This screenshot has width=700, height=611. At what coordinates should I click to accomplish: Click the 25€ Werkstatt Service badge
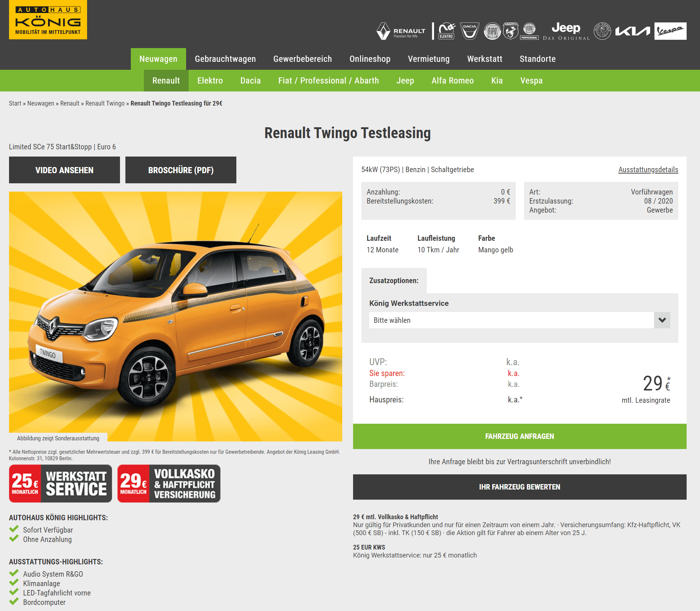click(60, 483)
